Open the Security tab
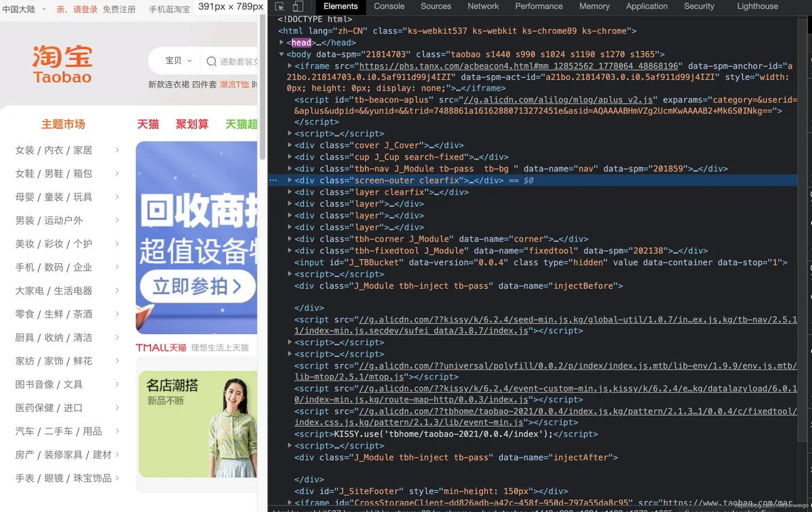The image size is (812, 512). (x=699, y=6)
